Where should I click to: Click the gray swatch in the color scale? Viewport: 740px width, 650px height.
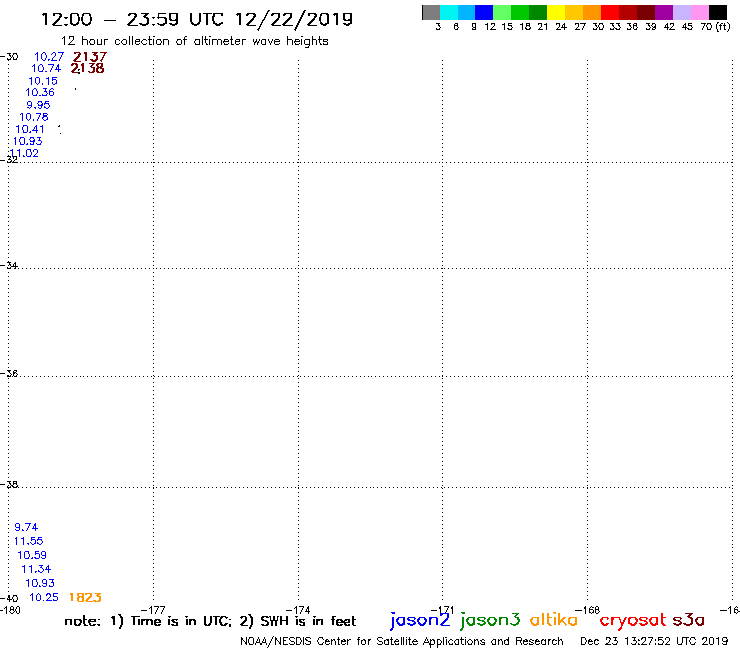click(431, 13)
